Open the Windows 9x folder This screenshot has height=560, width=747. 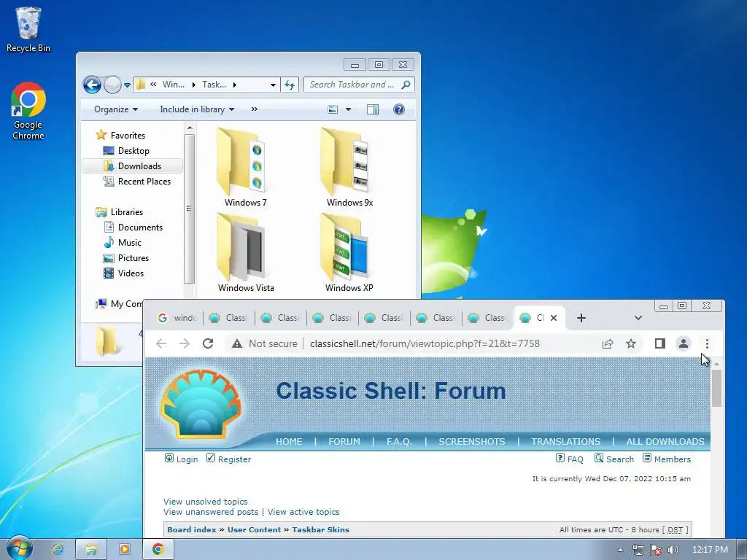tap(349, 168)
